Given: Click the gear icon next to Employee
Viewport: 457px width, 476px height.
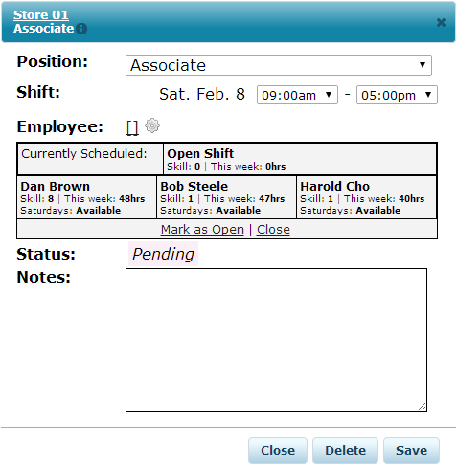Looking at the screenshot, I should (152, 125).
